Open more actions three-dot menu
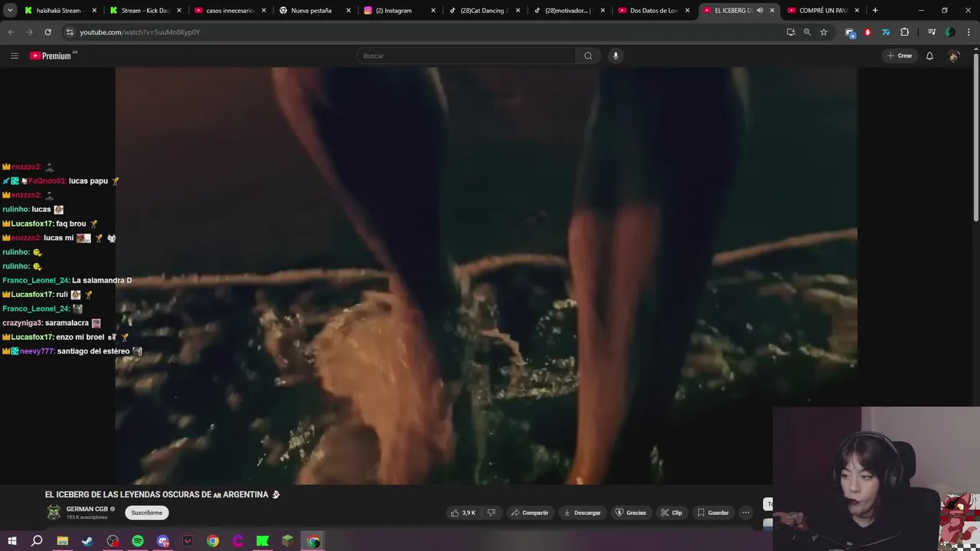Viewport: 980px width, 551px height. [x=746, y=513]
